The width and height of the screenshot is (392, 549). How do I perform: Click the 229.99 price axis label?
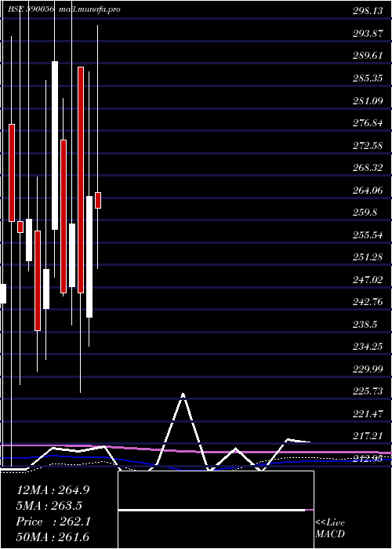tap(368, 369)
